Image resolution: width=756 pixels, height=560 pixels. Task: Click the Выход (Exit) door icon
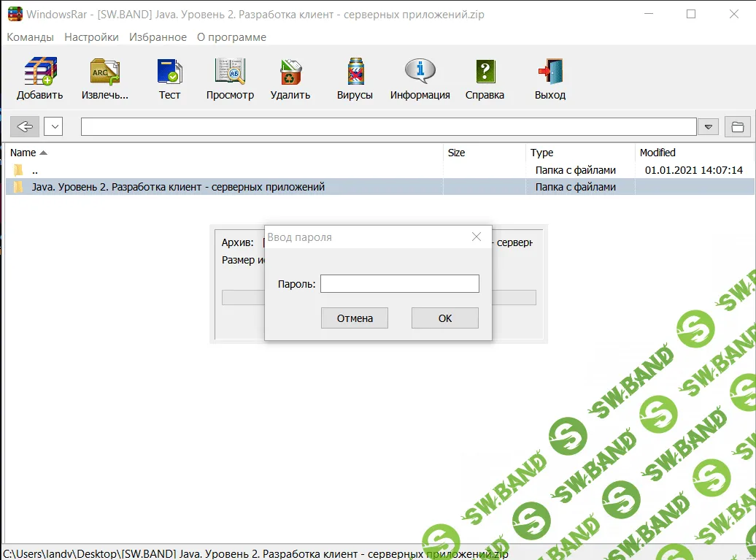coord(549,72)
